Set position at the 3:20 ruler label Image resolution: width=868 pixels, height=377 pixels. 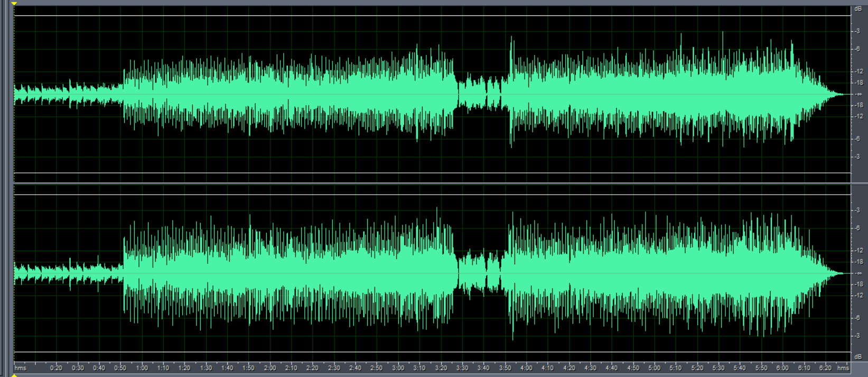coord(441,368)
